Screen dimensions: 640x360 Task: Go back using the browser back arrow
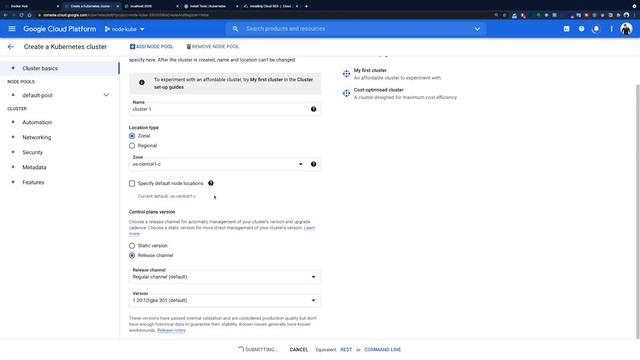coord(5,15)
